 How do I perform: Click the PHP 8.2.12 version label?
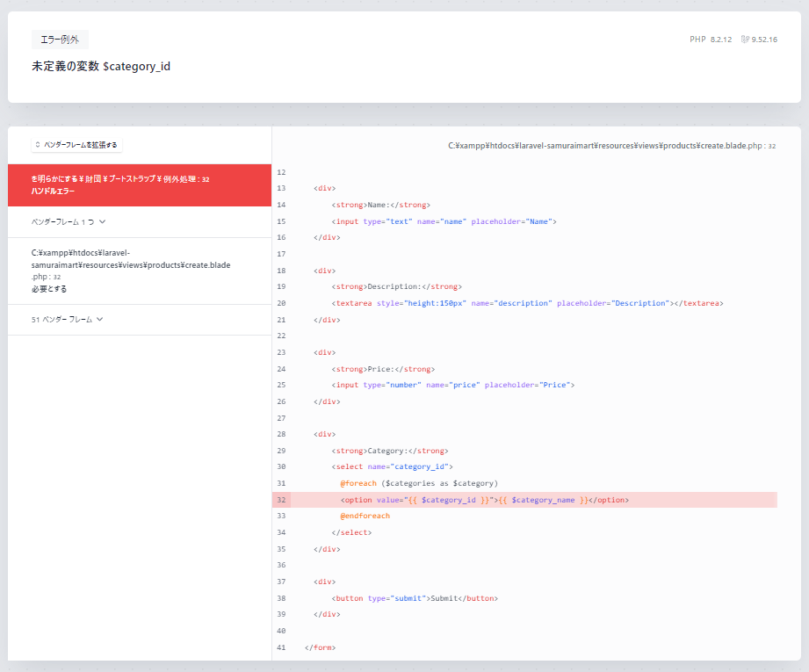(x=711, y=40)
